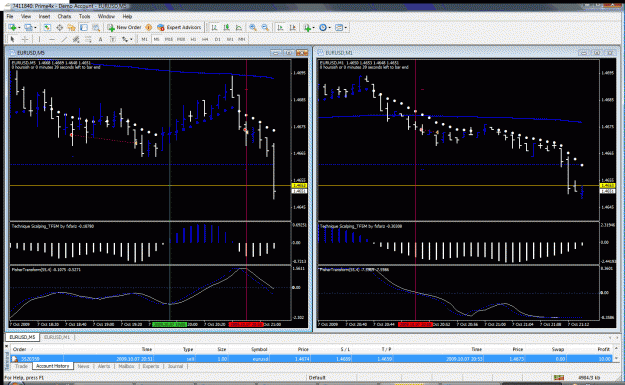This screenshot has width=625, height=385.
Task: Expand the Indicators dropdown arrow
Action: point(314,28)
